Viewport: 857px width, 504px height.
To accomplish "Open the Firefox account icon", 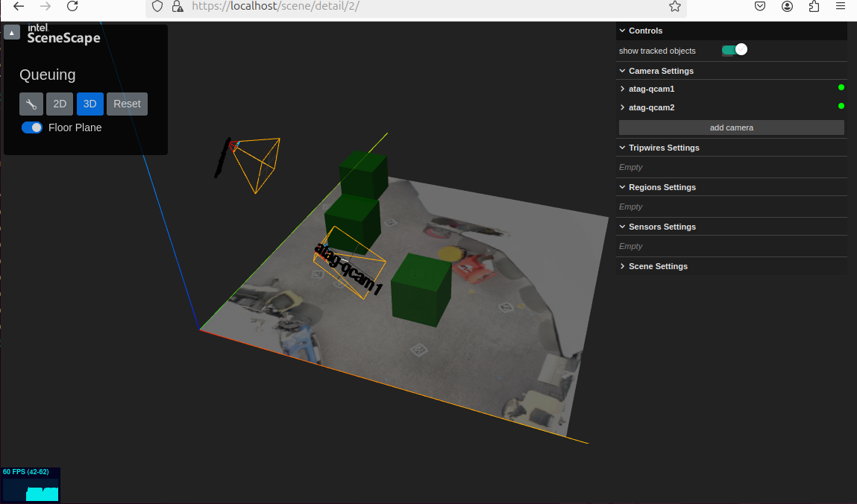I will click(x=787, y=6).
